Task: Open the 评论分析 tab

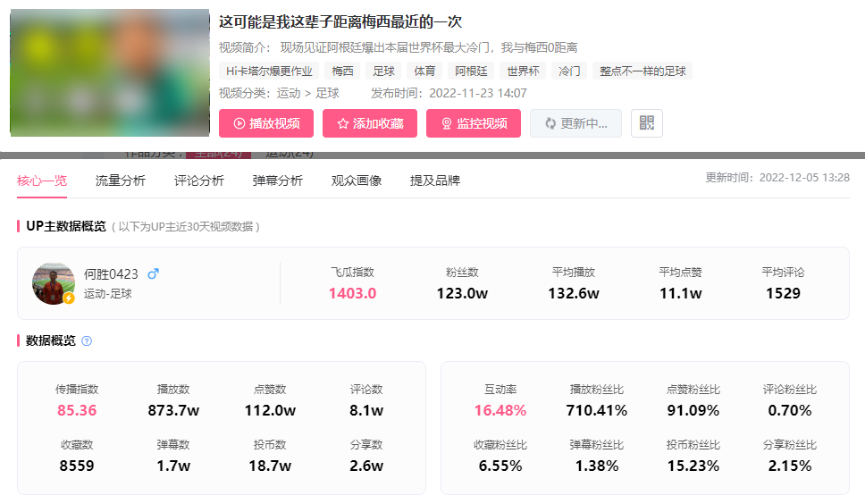Action: (x=198, y=181)
